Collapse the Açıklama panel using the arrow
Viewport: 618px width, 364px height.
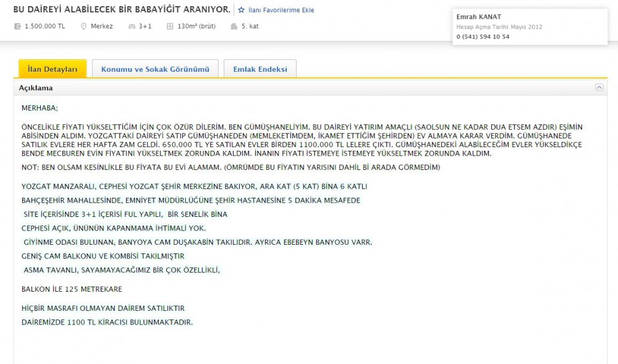[x=599, y=88]
